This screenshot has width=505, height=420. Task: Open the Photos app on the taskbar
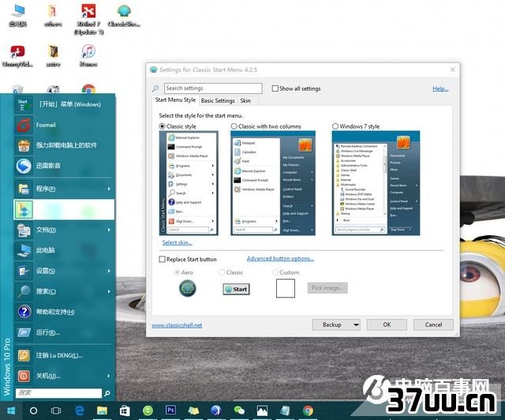(x=262, y=411)
